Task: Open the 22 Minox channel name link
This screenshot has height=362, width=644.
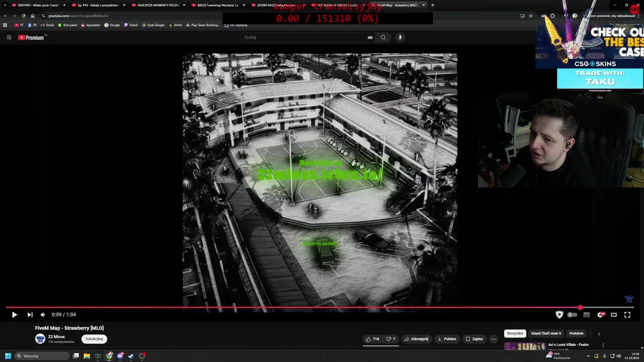Action: pyautogui.click(x=56, y=337)
